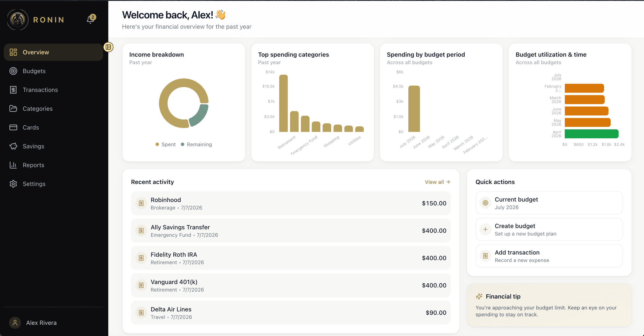Click the Settings gear icon
Image resolution: width=644 pixels, height=336 pixels.
[x=13, y=184]
